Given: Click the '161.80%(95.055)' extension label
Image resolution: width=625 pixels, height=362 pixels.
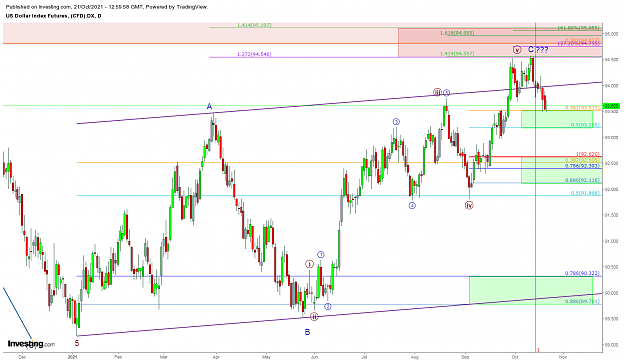Looking at the screenshot, I should 578,28.
